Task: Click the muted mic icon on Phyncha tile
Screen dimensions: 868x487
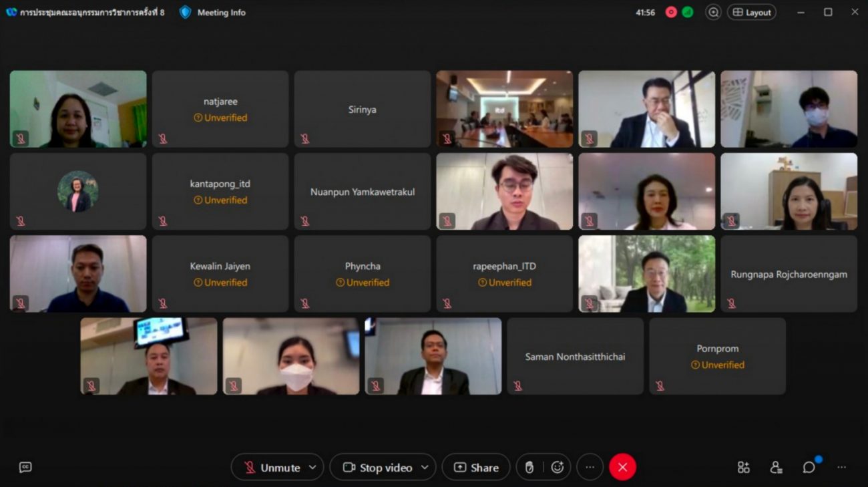Action: point(305,303)
